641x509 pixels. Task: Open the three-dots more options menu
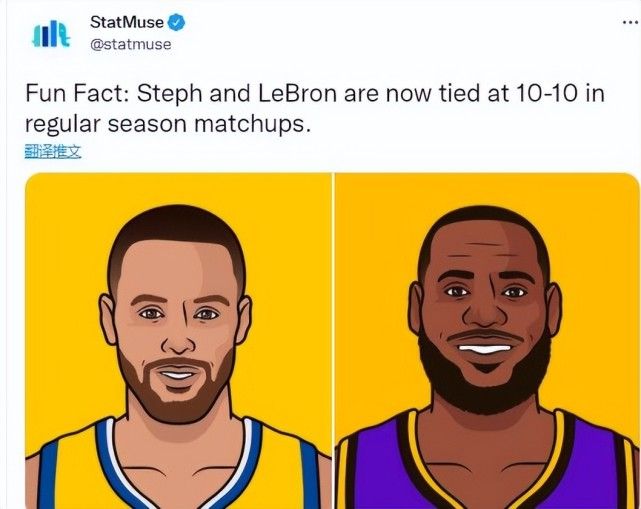(631, 22)
